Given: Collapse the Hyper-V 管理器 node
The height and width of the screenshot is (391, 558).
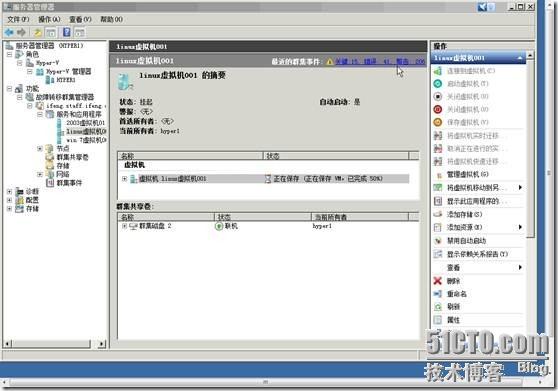Looking at the screenshot, I should pyautogui.click(x=30, y=72).
